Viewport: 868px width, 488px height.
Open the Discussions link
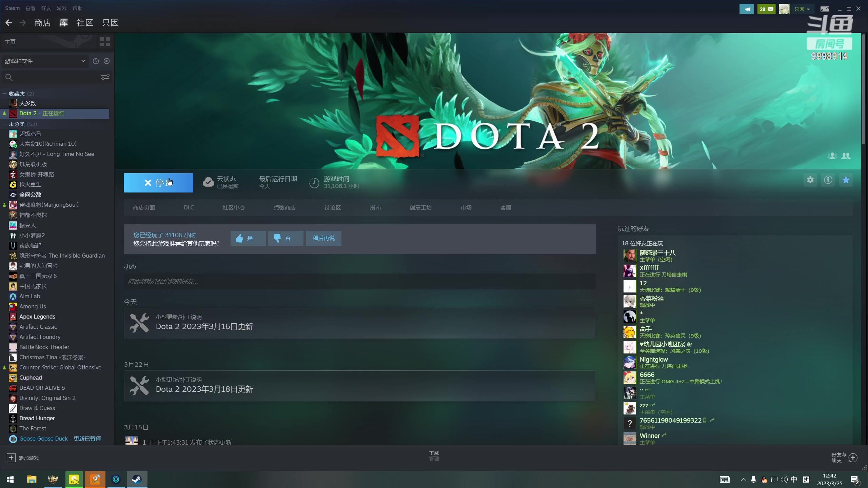(x=333, y=207)
